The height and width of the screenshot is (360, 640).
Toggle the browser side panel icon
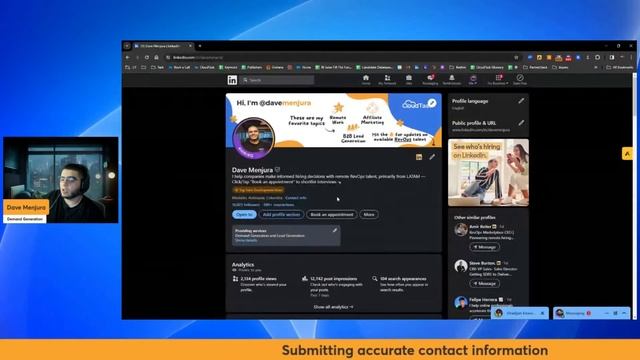pyautogui.click(x=612, y=58)
